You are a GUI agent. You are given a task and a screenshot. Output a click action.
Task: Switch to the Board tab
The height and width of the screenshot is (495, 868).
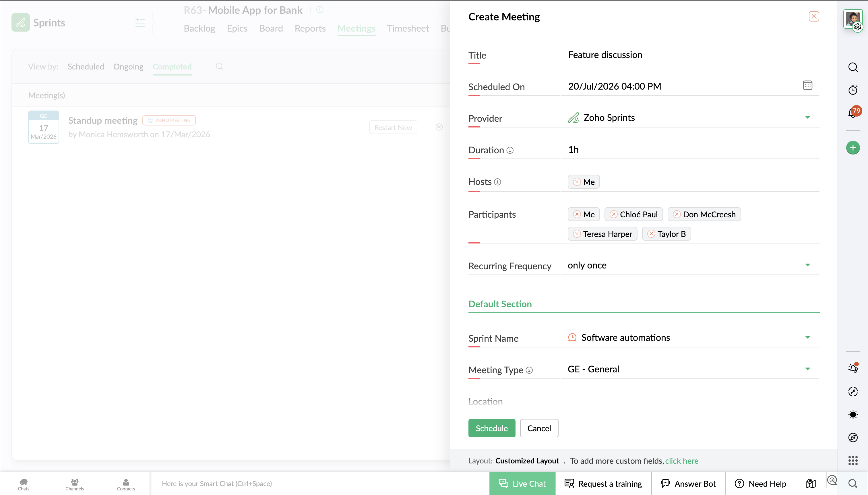tap(271, 28)
